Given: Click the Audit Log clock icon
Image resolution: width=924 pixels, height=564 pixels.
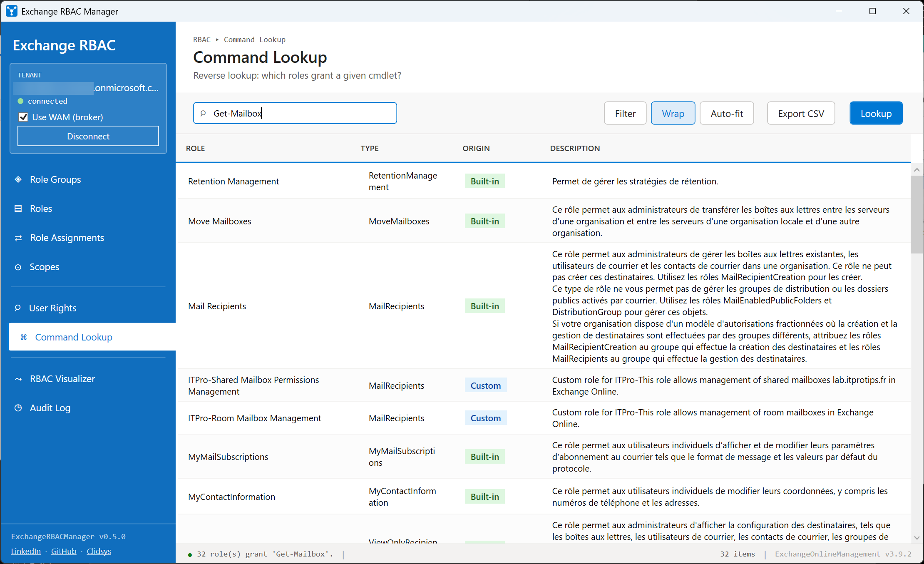Looking at the screenshot, I should 18,408.
